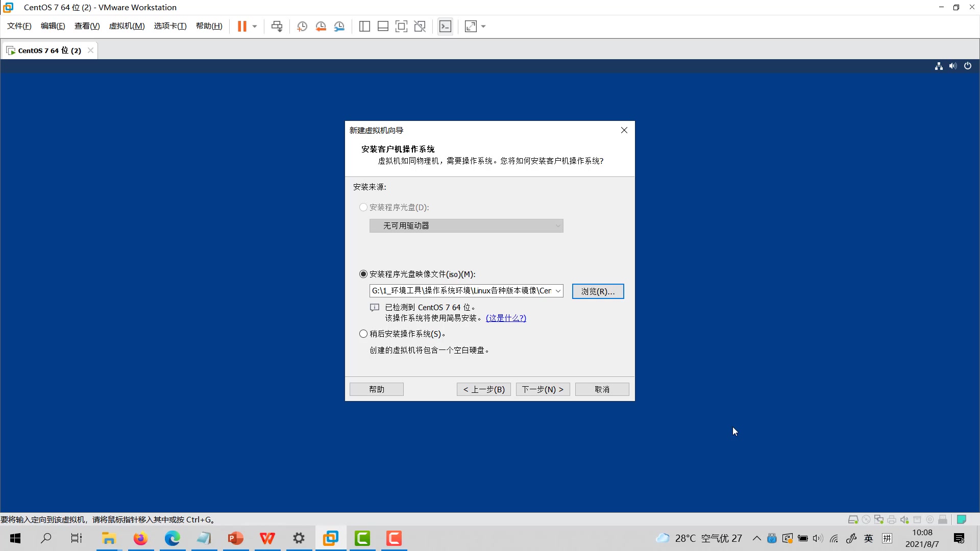
Task: Switch to the CentOS 7 64 位 (2) tab
Action: click(49, 51)
